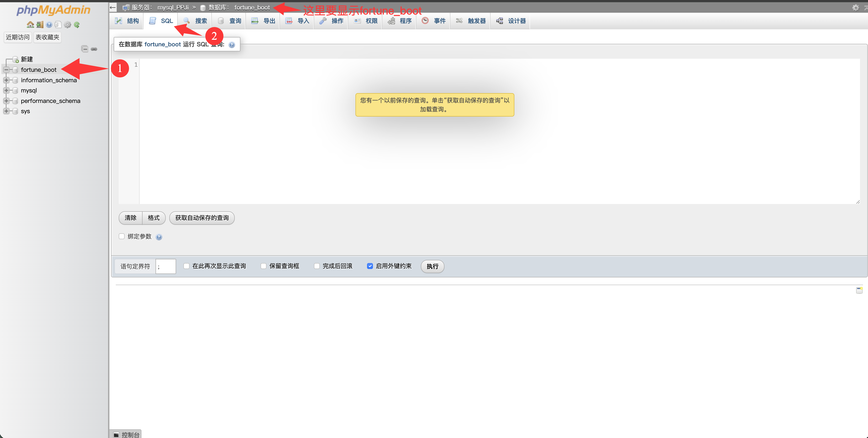This screenshot has width=868, height=438.
Task: Click the collapse all tree icon
Action: [x=85, y=49]
